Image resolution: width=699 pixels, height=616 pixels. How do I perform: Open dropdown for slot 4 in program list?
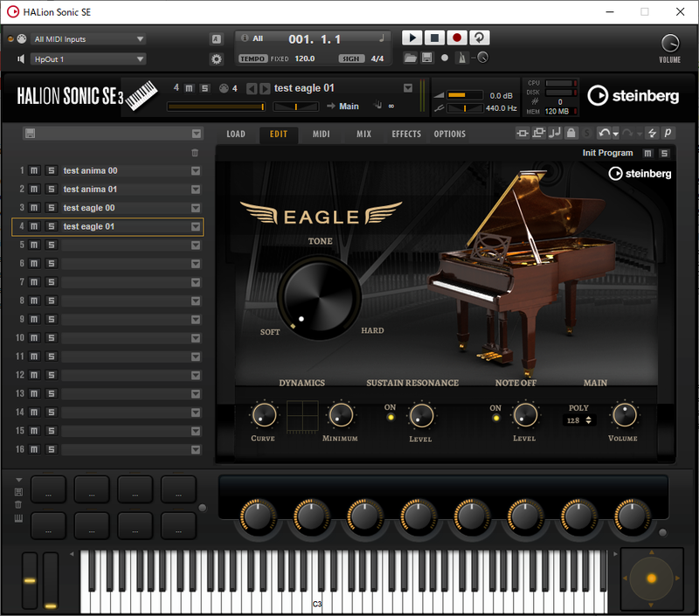196,227
